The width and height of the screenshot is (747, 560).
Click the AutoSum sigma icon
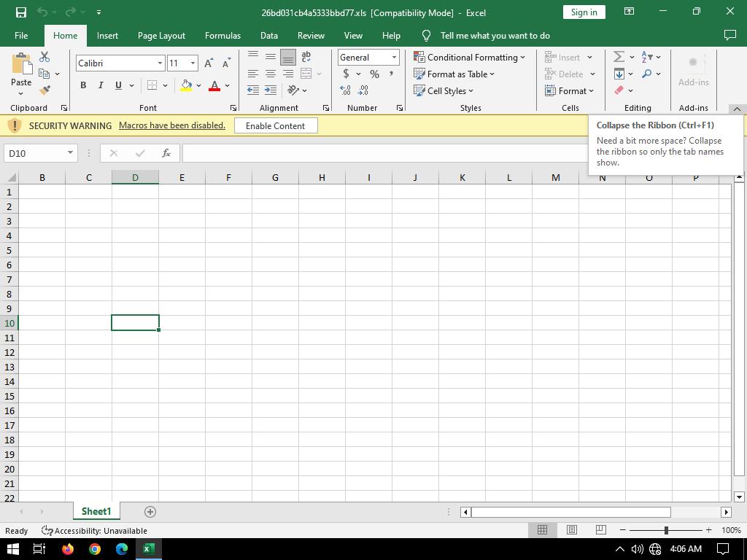click(x=619, y=57)
